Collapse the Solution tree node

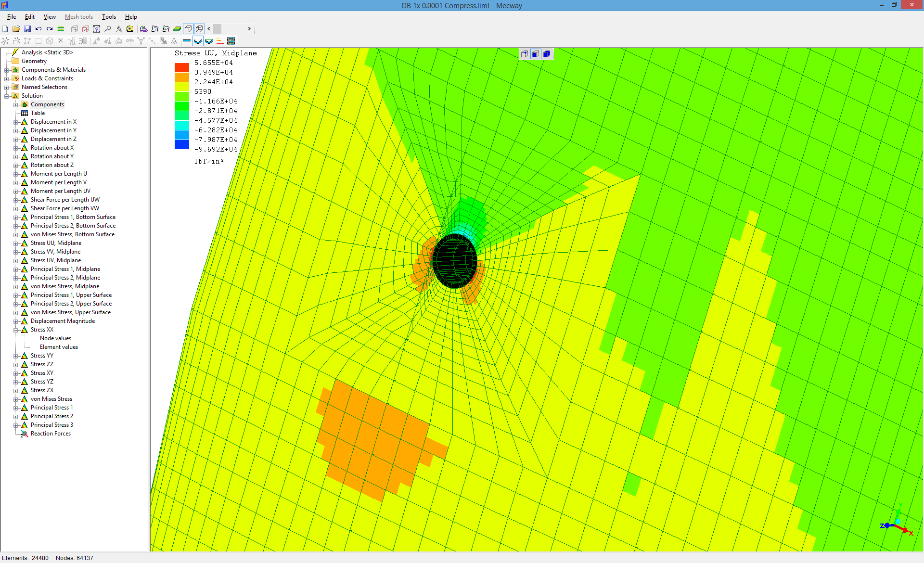(7, 96)
